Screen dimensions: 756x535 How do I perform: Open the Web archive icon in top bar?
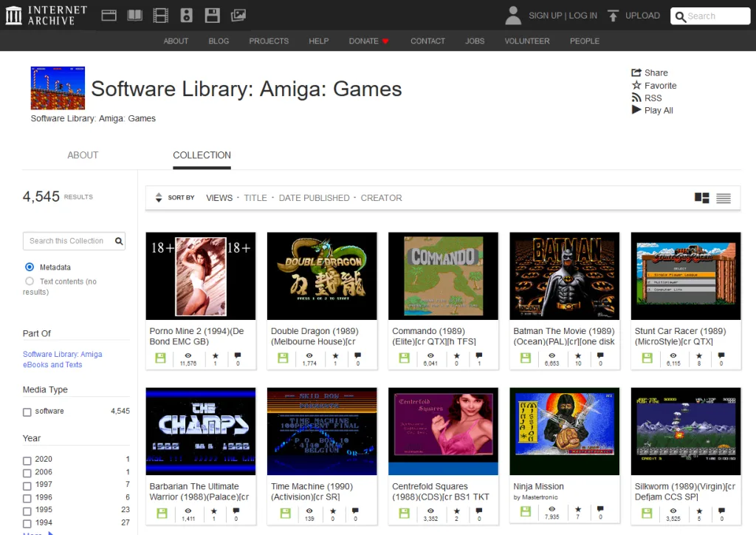pos(109,16)
